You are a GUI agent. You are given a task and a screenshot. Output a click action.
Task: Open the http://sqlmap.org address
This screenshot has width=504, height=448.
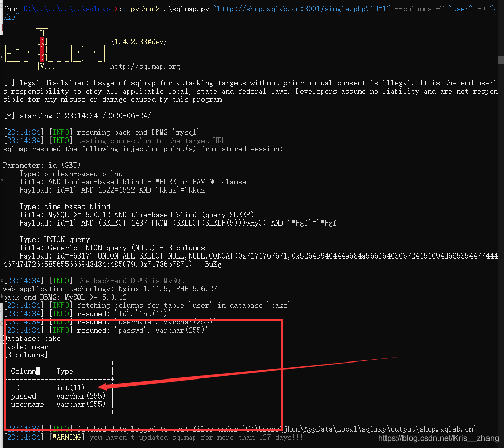(145, 67)
